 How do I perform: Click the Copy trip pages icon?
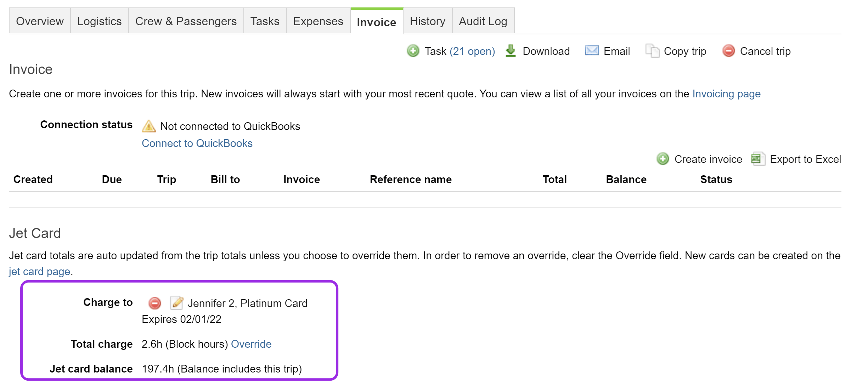652,51
